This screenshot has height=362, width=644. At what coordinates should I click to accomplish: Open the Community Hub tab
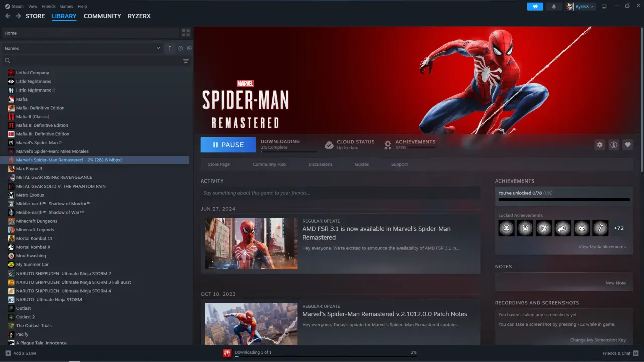[x=269, y=164]
